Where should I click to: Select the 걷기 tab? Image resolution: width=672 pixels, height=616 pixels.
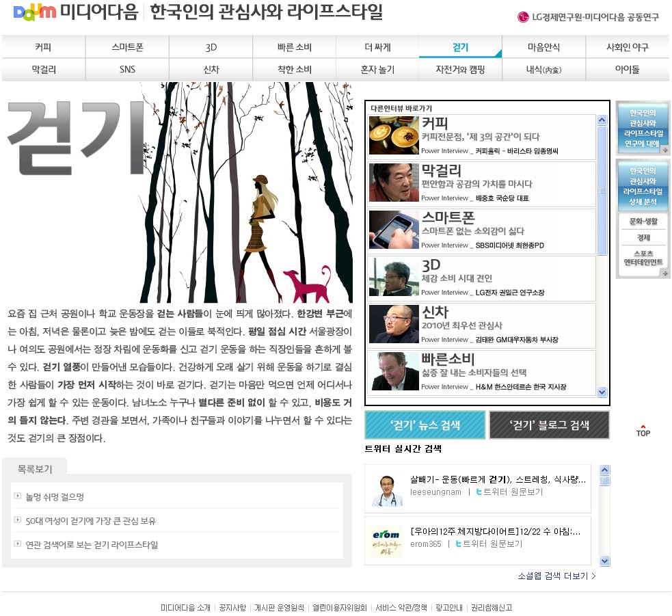[460, 47]
